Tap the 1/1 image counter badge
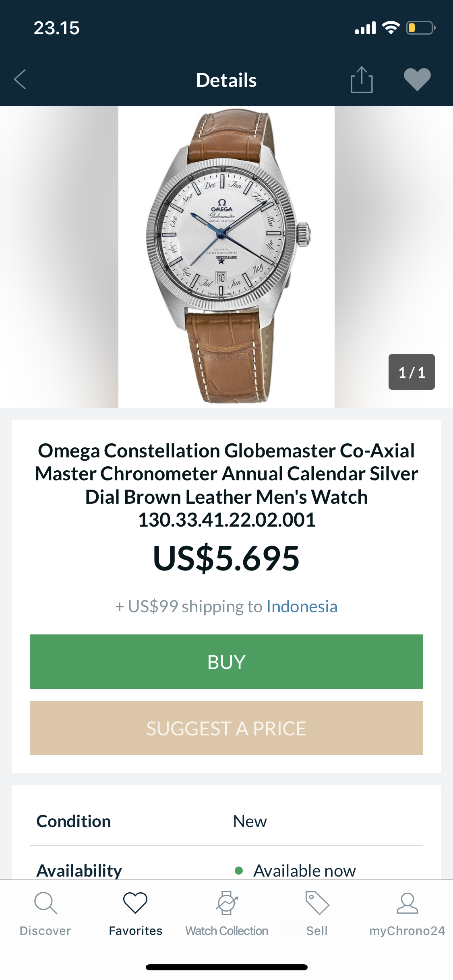453x980 pixels. 411,372
